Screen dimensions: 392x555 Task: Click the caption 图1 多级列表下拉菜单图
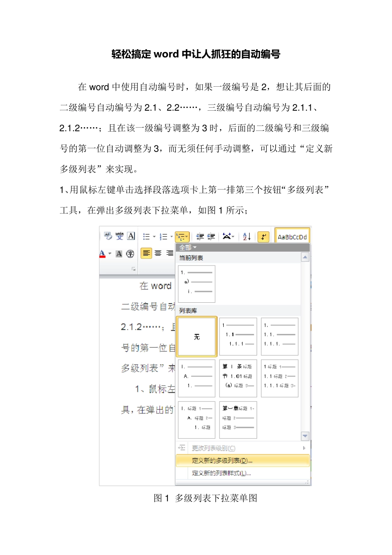[x=205, y=498]
